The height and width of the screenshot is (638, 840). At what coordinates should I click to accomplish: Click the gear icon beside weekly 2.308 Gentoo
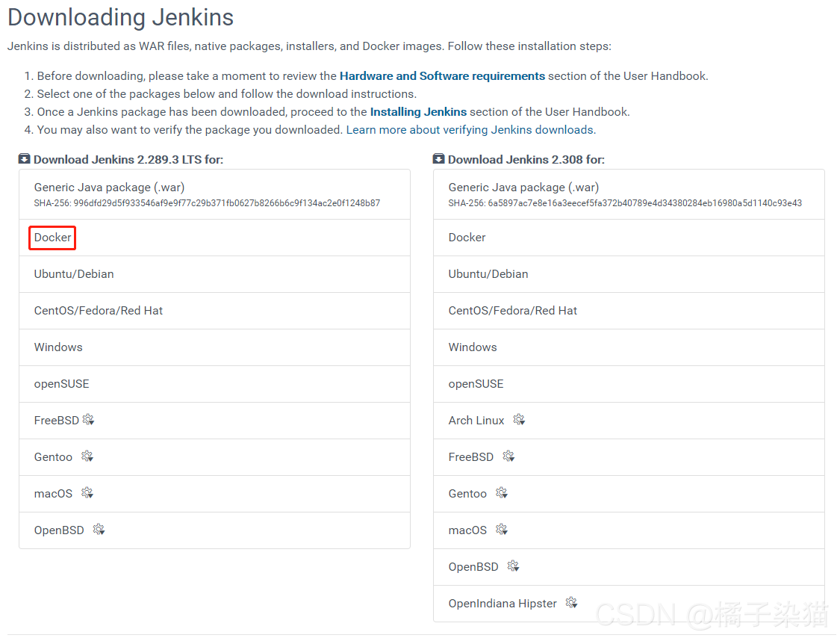tap(502, 493)
